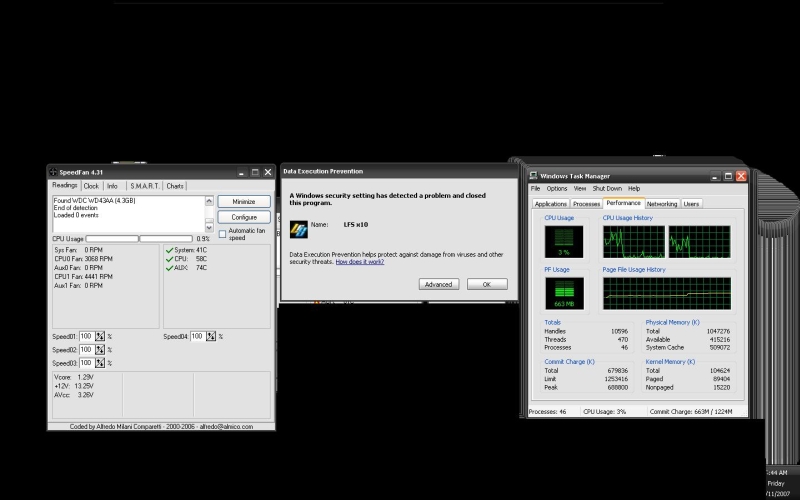The width and height of the screenshot is (800, 500).
Task: Open the S.M.A.R.T. tab in SpeedFan
Action: coord(144,186)
